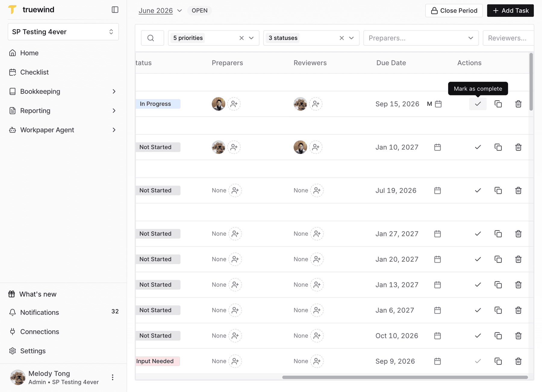Viewport: 542px width, 392px height.
Task: Duplicate the Oct 10, 2026 task
Action: coord(498,336)
